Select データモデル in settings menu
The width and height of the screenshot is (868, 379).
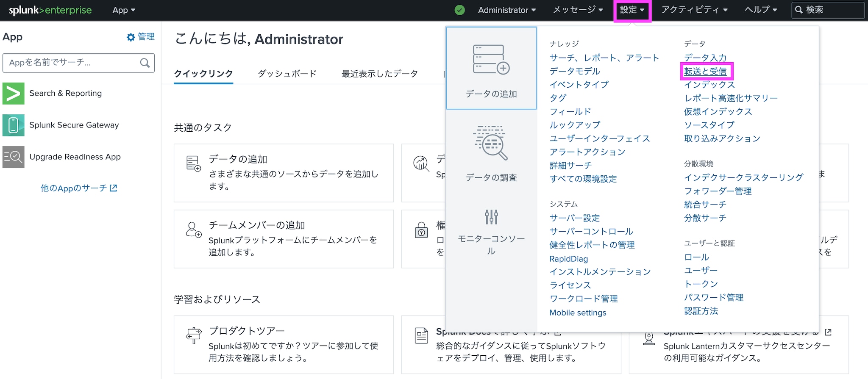[575, 71]
